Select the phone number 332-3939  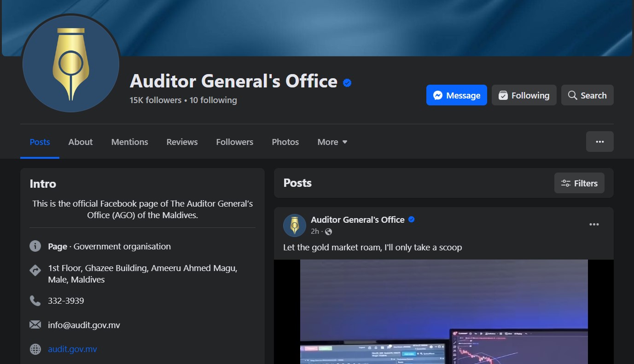pyautogui.click(x=66, y=301)
